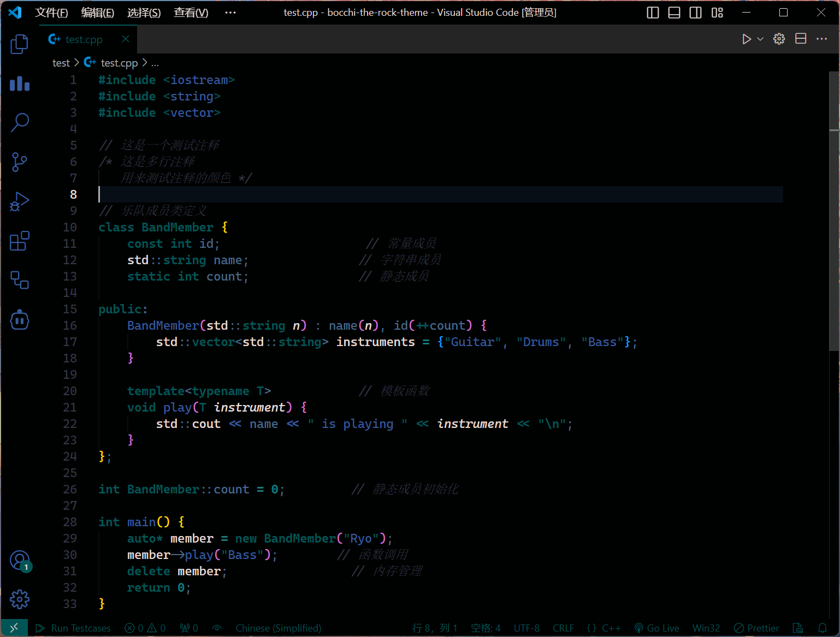Expand the hidden menus ellipsis in the title bar

[230, 13]
